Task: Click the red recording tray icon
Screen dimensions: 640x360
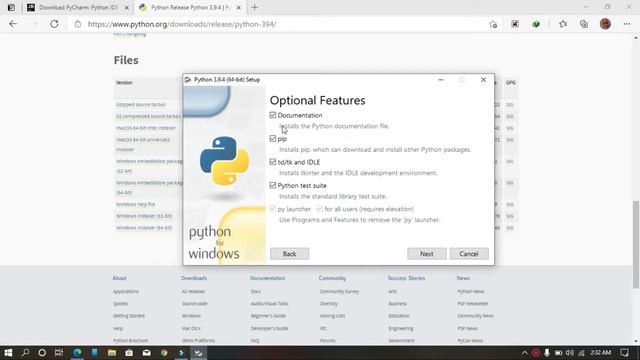Action: point(536,353)
